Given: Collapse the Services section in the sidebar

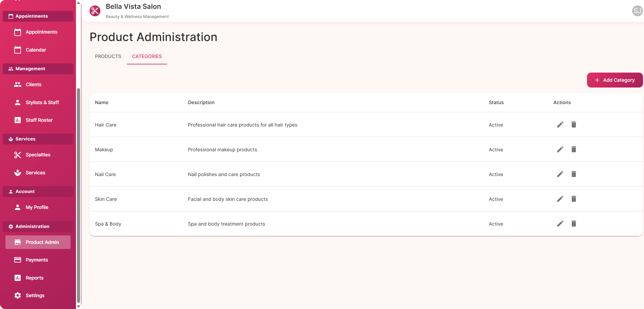Looking at the screenshot, I should tap(38, 139).
